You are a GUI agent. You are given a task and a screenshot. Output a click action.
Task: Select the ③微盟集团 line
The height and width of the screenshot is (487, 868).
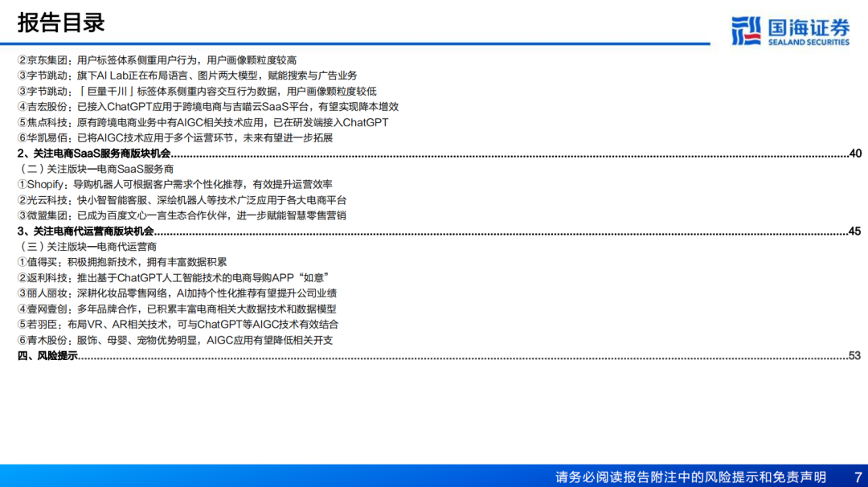pos(182,215)
